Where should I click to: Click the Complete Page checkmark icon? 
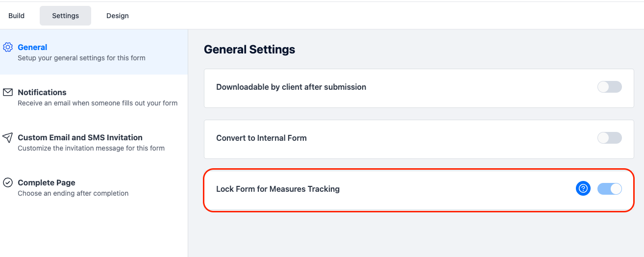8,182
